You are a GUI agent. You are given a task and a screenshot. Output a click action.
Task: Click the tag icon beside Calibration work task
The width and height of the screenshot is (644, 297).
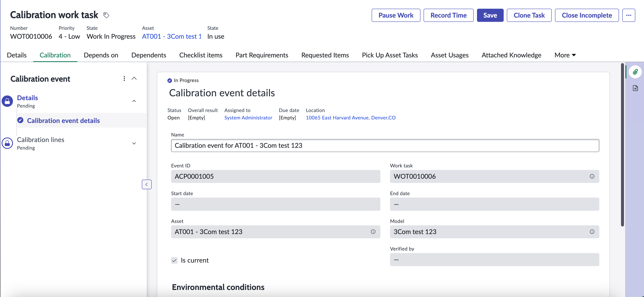(x=106, y=15)
